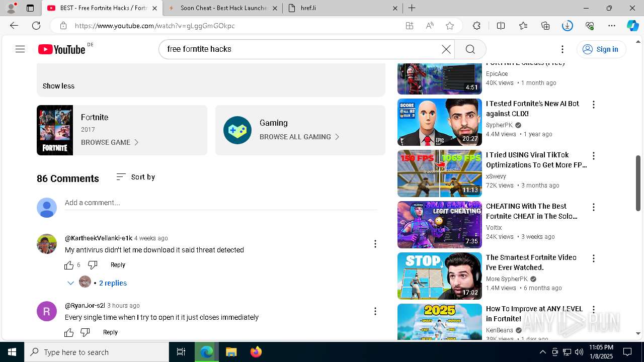Open '150 FPS 1069 FPS' video thumbnail
This screenshot has width=644, height=362.
440,173
